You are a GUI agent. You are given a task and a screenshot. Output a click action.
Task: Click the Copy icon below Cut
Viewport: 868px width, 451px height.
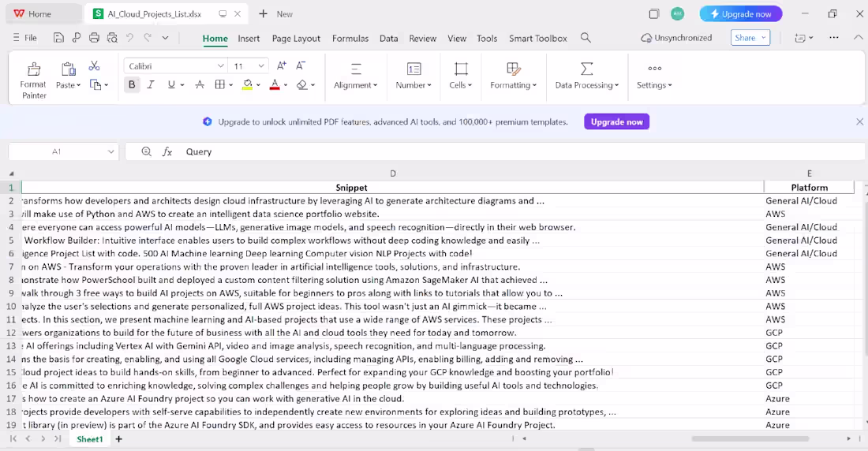click(95, 84)
